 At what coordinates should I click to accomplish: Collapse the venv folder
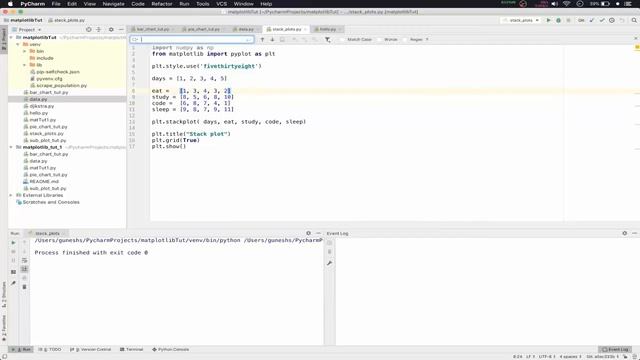point(18,44)
